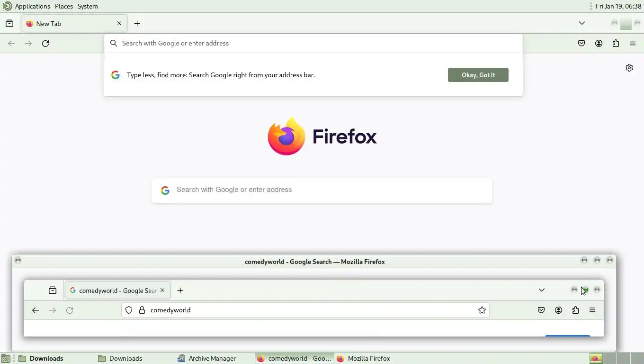Close the New Tab tab
The width and height of the screenshot is (644, 364).
(119, 23)
